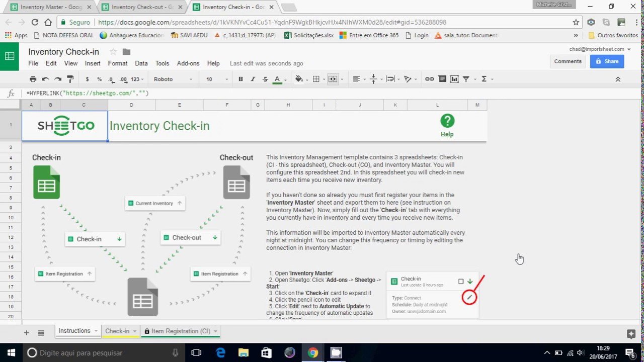The height and width of the screenshot is (362, 644).
Task: Click the Filter icon
Action: pos(466,79)
